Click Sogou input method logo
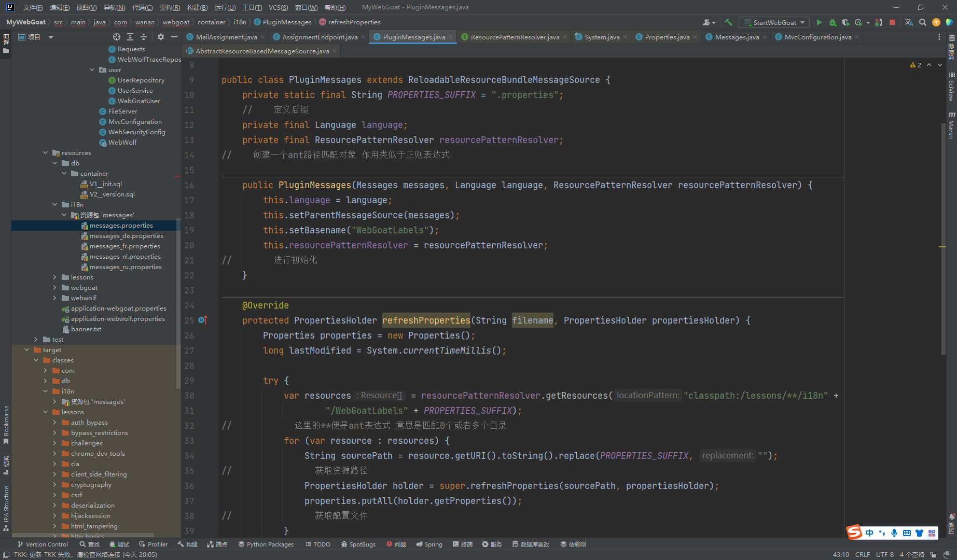Screen dimensions: 957x560 pyautogui.click(x=854, y=533)
